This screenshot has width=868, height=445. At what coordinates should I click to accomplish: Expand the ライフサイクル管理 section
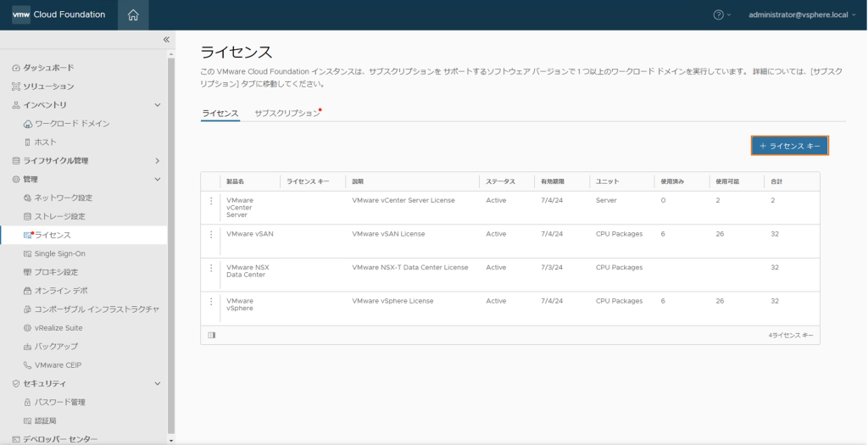tap(157, 161)
